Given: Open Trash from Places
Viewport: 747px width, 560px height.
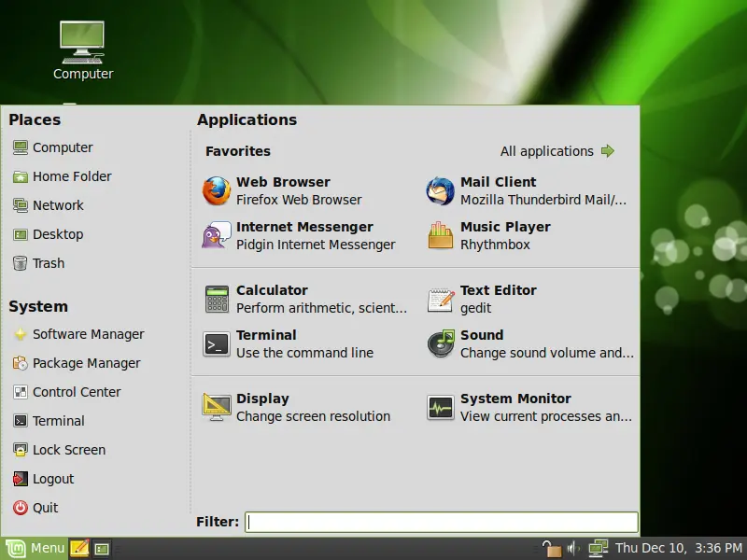Looking at the screenshot, I should tap(48, 263).
